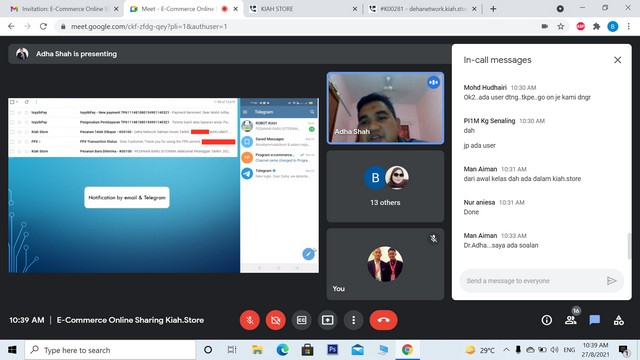The image size is (640, 360).
Task: Click the Present now icon
Action: tap(328, 320)
